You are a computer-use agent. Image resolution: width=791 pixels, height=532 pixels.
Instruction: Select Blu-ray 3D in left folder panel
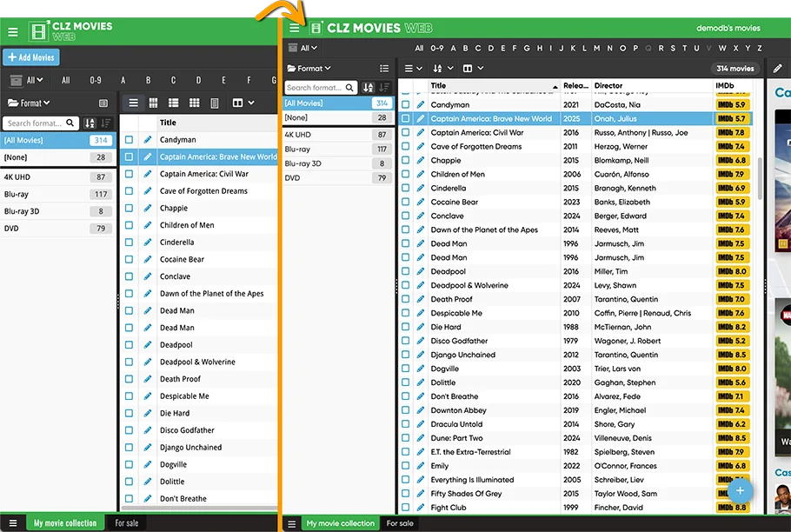click(x=57, y=211)
